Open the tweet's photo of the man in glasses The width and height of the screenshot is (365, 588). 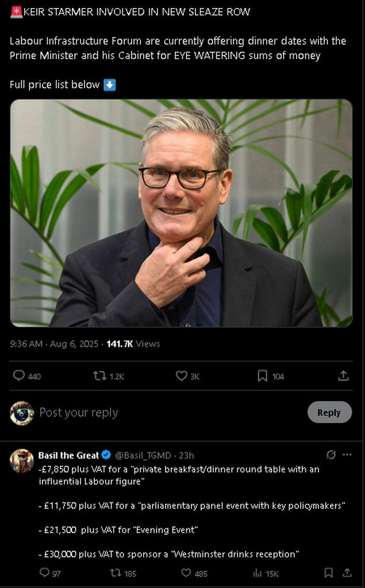181,212
